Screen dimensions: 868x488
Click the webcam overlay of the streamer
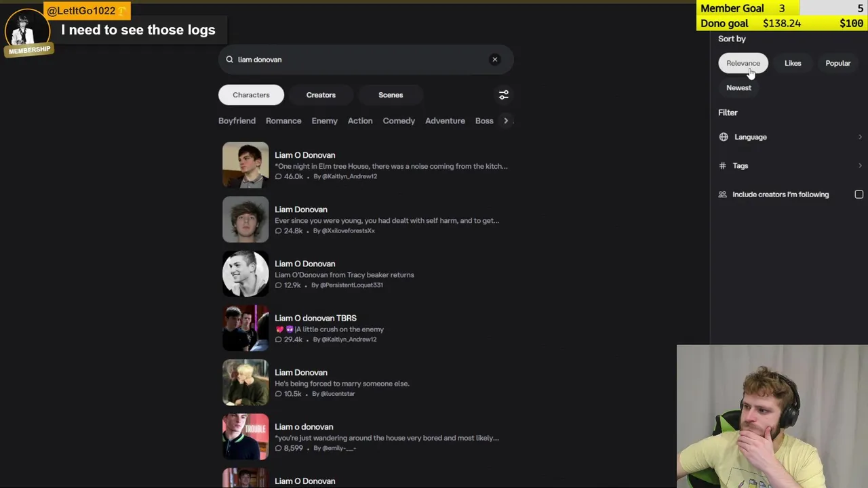point(772,416)
